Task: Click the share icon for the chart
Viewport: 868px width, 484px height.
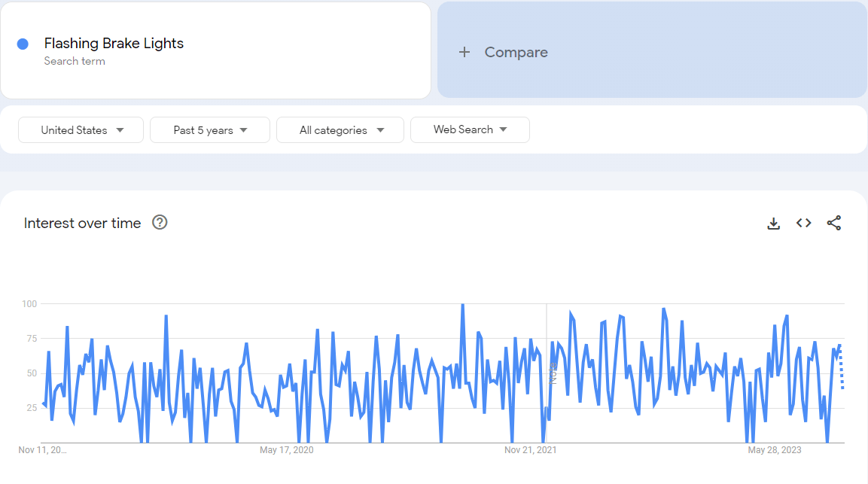Action: [x=833, y=223]
